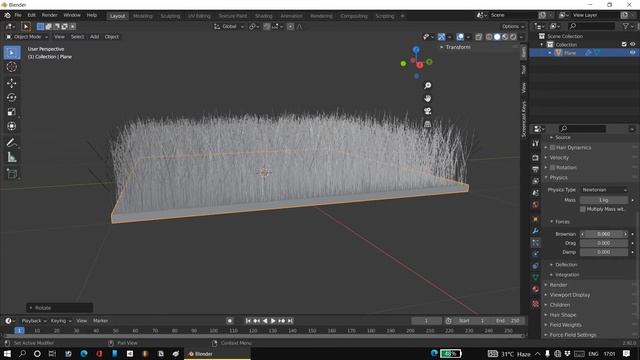The image size is (640, 360).
Task: Toggle viewport overlays button
Action: [460, 37]
